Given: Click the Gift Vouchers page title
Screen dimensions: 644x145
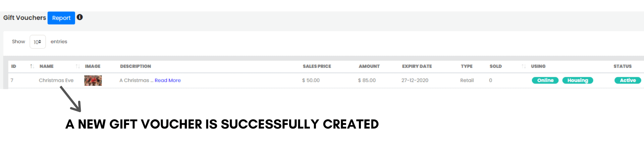Looking at the screenshot, I should point(24,18).
